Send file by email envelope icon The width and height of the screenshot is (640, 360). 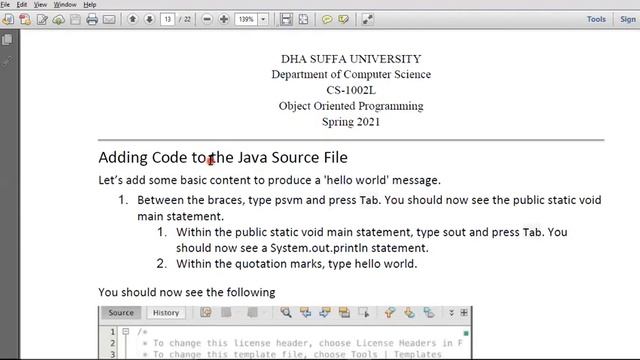(109, 19)
